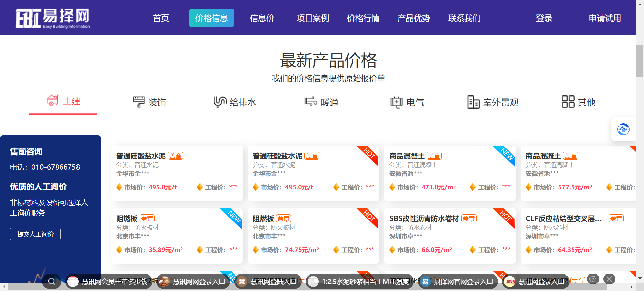
Task: Click the 其他 grid icon
Action: coord(568,102)
